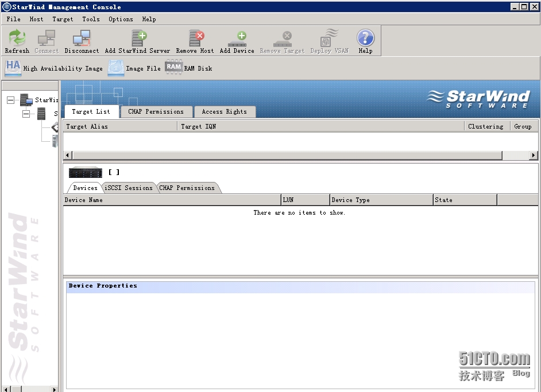541x392 pixels.
Task: Click the server rack thumbnail image
Action: 86,172
